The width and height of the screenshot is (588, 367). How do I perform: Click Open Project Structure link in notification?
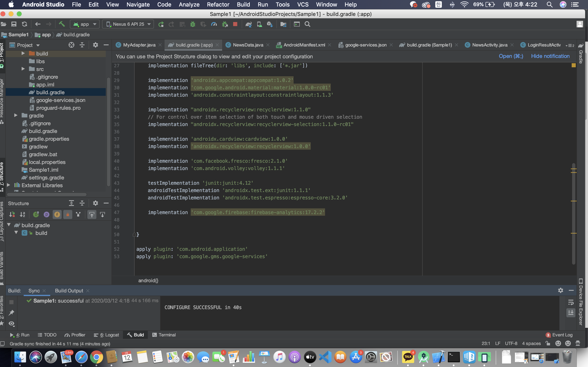[511, 56]
